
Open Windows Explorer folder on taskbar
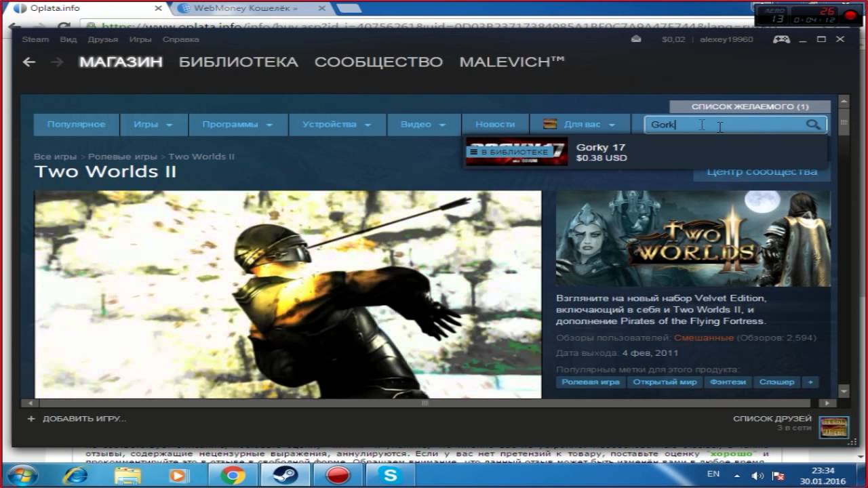coord(127,475)
